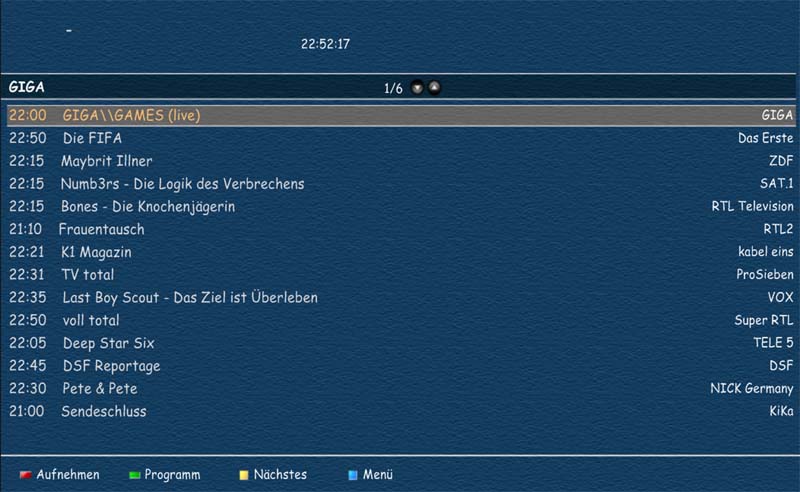Click the green Programm key icon
800x492 pixels.
pyautogui.click(x=135, y=475)
